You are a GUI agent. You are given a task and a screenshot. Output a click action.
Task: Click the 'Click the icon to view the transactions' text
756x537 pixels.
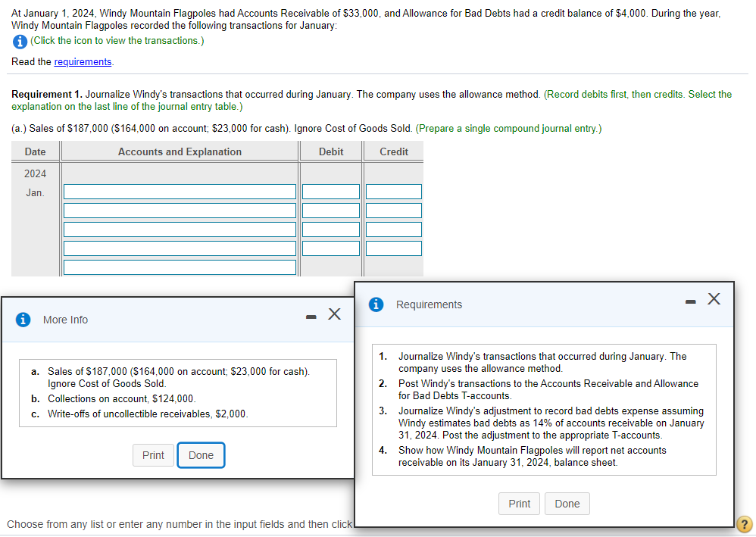(117, 40)
